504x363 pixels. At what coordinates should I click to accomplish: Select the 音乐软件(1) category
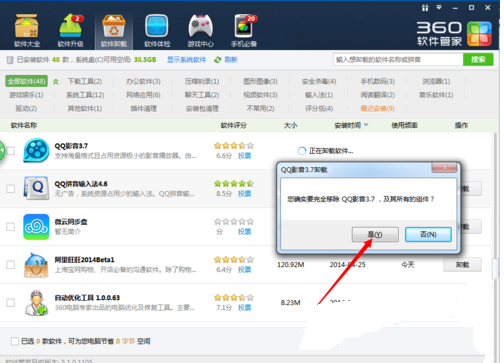point(436,95)
